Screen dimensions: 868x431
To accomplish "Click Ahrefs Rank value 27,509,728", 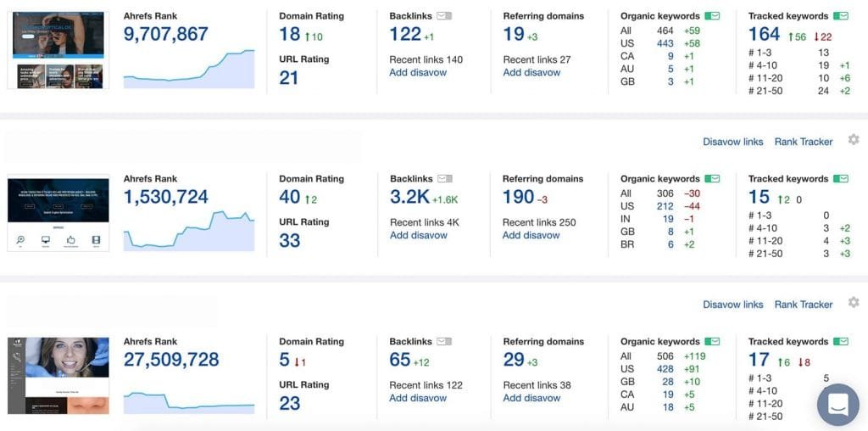I will (x=171, y=360).
